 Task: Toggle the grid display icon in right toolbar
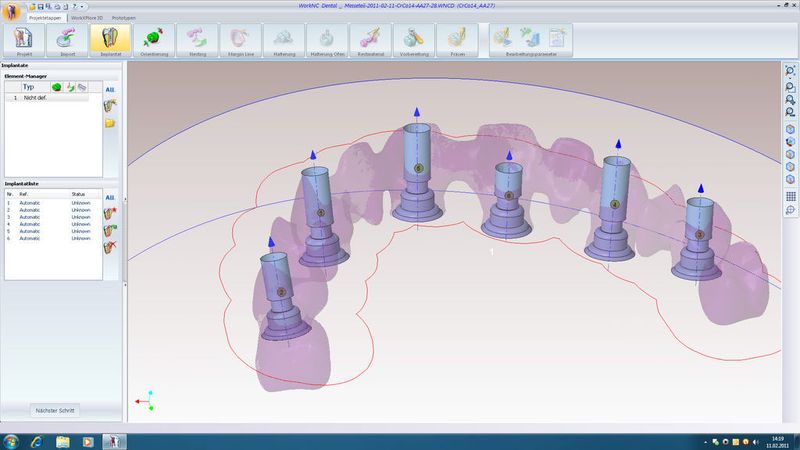click(x=790, y=197)
